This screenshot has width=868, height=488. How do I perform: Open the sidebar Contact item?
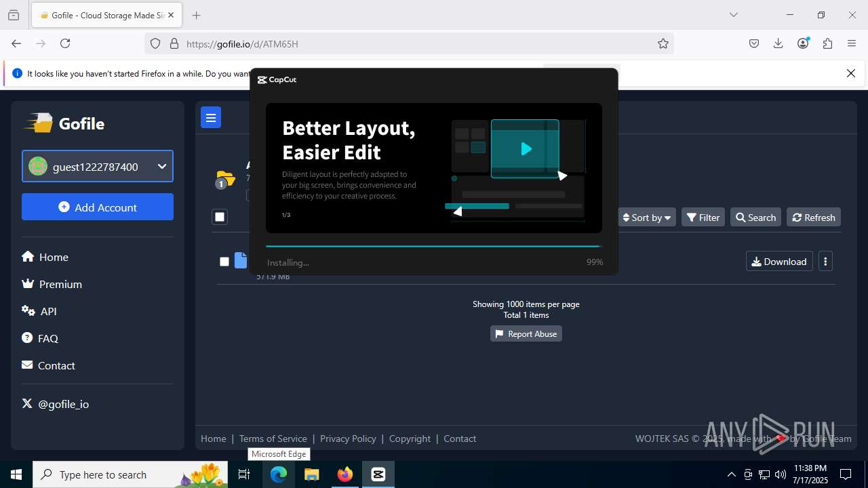[48, 365]
